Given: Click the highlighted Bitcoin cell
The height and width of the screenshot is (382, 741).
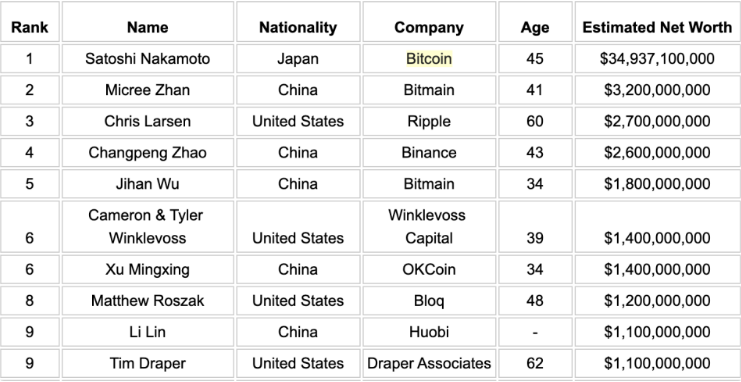Looking at the screenshot, I should tap(429, 59).
